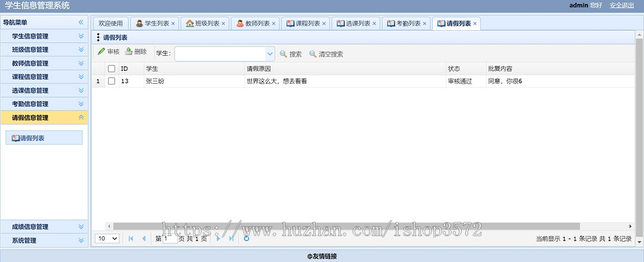The height and width of the screenshot is (262, 644).
Task: Go to the next page
Action: 218,238
